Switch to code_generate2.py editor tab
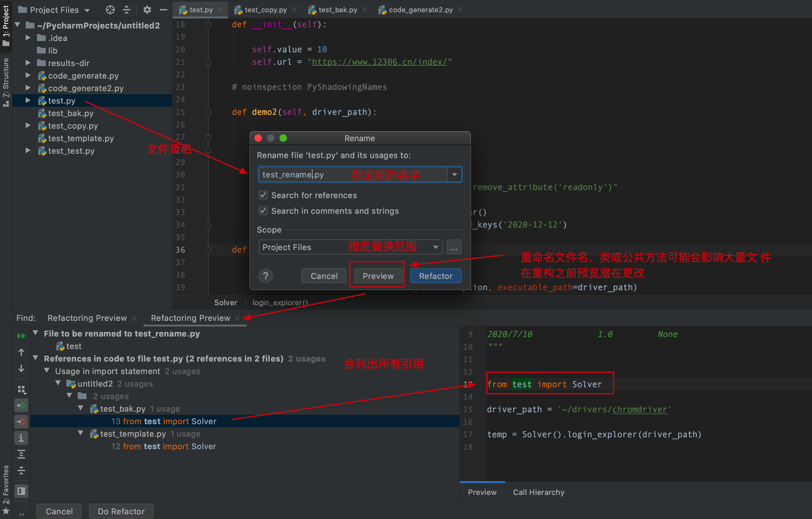 pos(420,10)
